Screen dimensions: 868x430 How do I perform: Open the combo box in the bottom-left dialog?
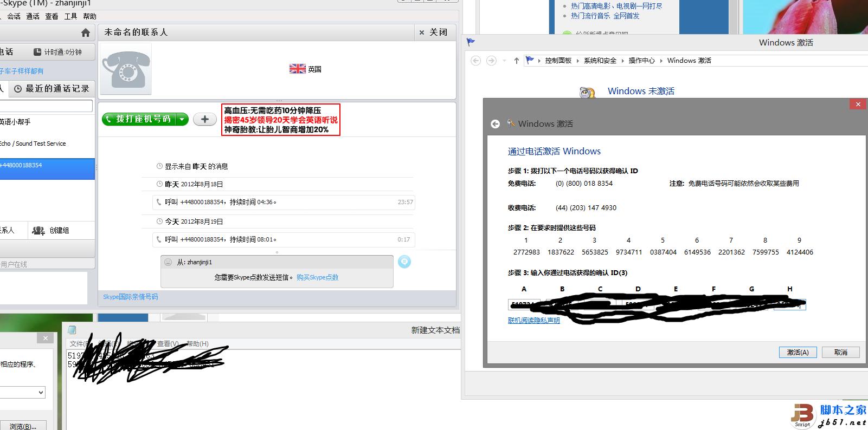(x=41, y=393)
